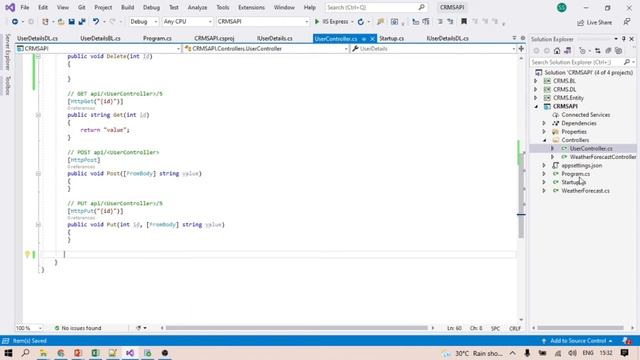
Task: Click the Collapse All icon in Solution Explorer
Action: click(608, 51)
